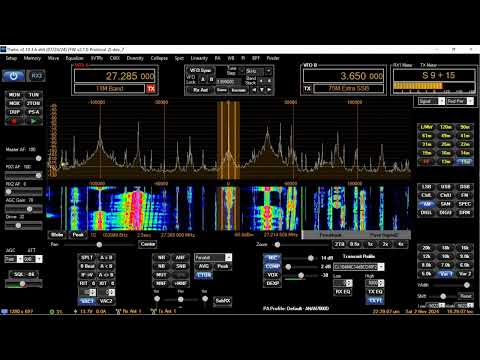
Task: Adjust the Zoom slider
Action: (302, 245)
